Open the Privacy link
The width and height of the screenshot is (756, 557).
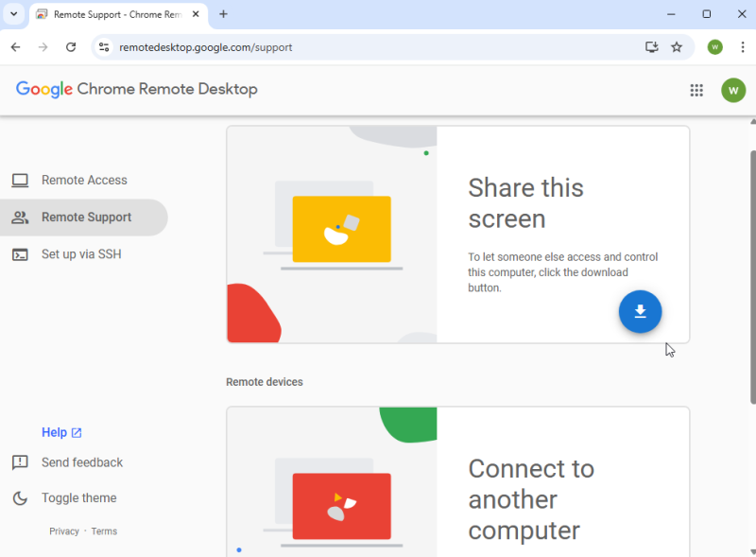pos(64,531)
